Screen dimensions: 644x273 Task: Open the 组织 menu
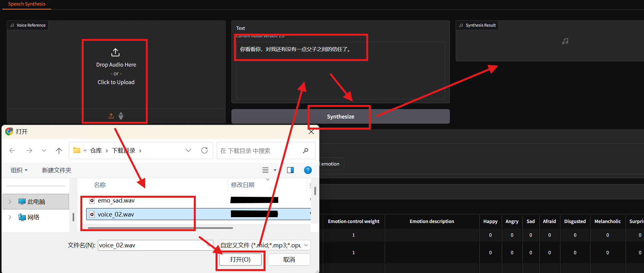[19, 170]
